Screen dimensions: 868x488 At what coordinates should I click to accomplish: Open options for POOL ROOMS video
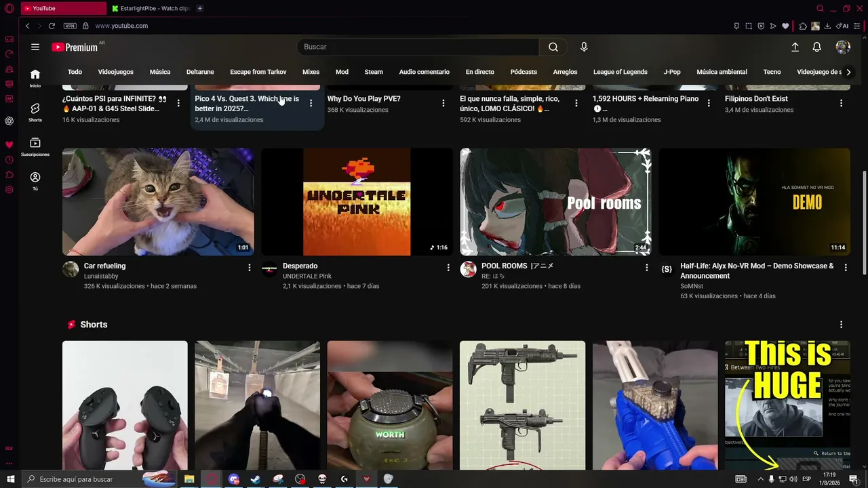point(646,268)
